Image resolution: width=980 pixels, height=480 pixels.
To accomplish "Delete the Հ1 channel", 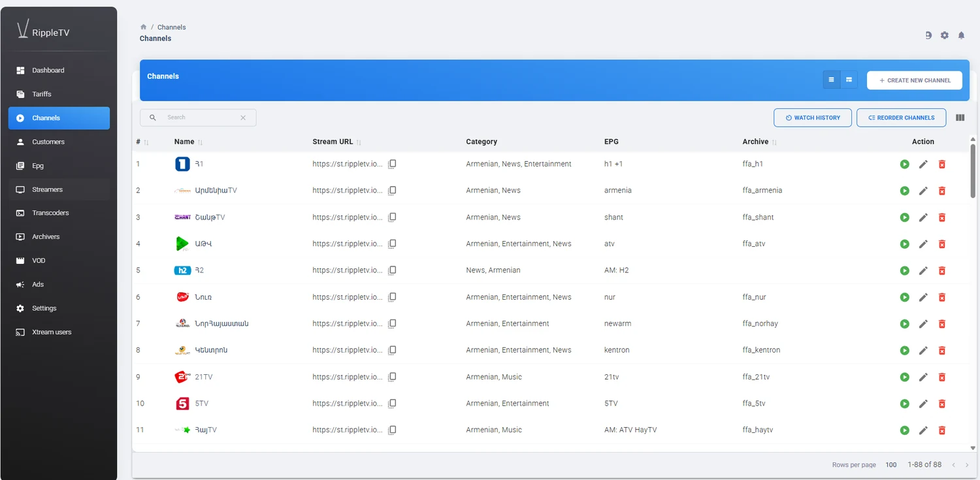I will point(941,164).
